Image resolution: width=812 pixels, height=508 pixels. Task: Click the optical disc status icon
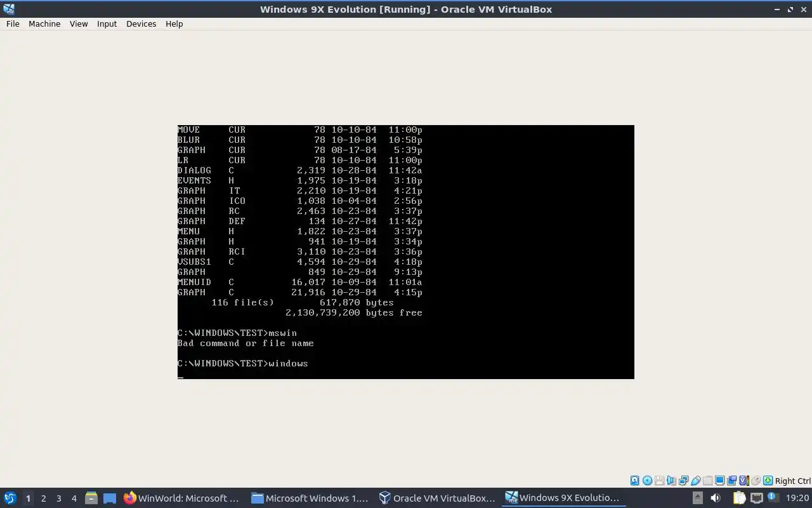pos(647,481)
